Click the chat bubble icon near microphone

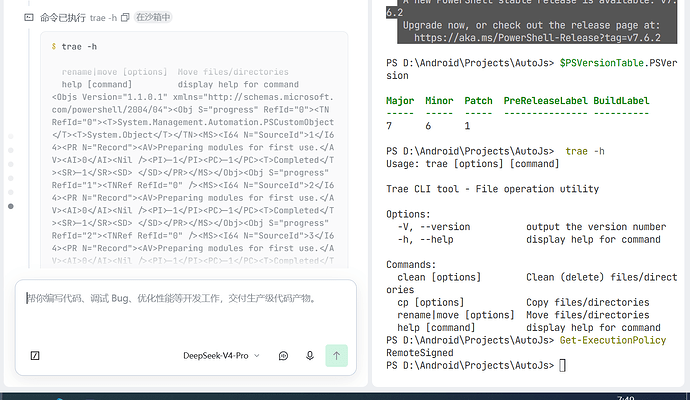point(283,356)
